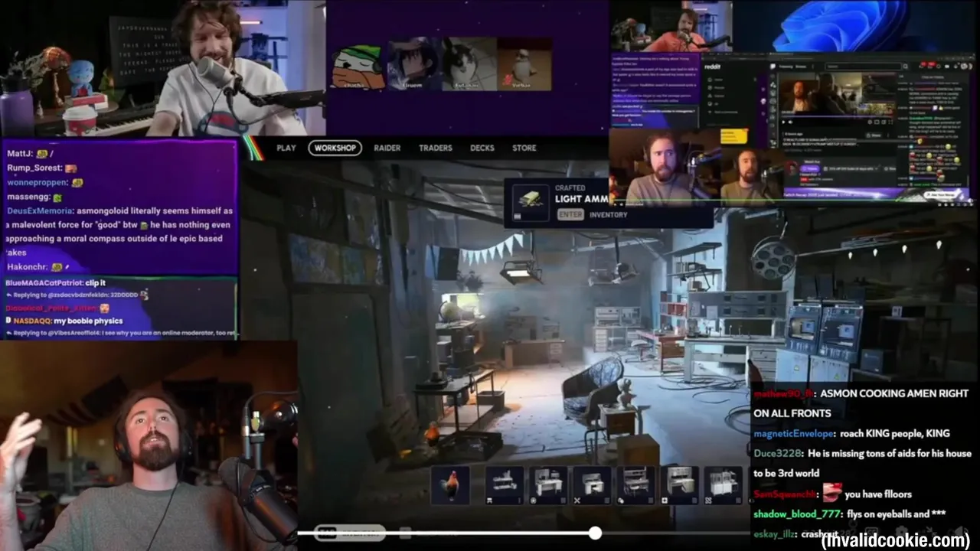980x551 pixels.
Task: Select station thumbnail with grid badge
Action: 724,485
